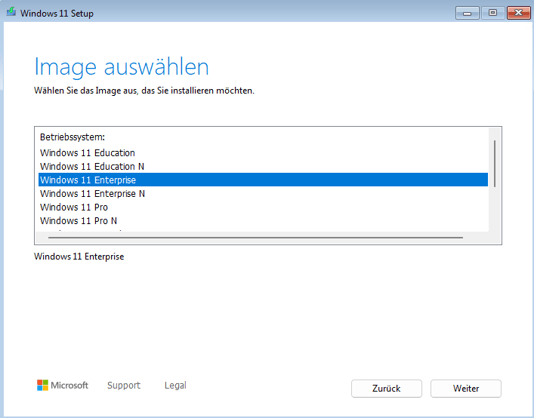This screenshot has width=534, height=418.
Task: Open the Legal link
Action: point(175,385)
